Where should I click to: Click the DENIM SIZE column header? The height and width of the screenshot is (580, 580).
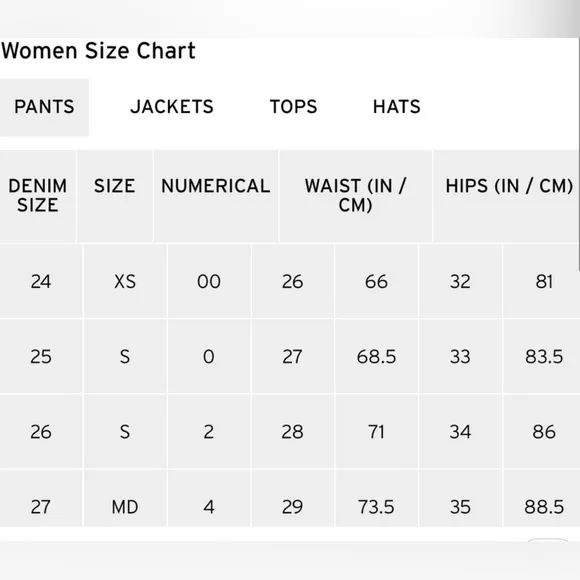click(38, 196)
